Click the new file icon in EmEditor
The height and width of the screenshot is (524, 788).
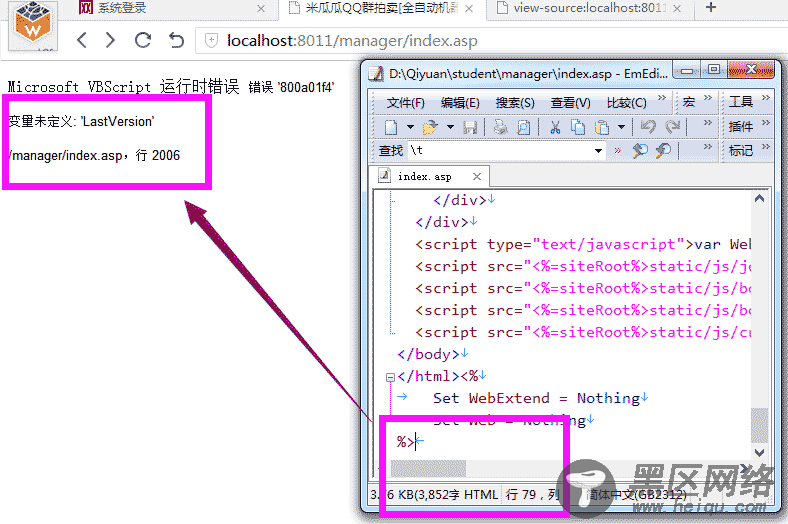coord(391,127)
